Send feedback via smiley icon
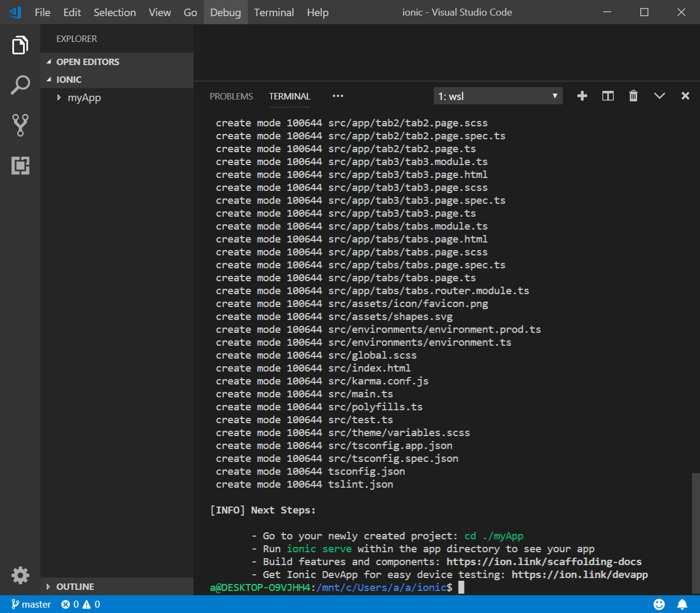The height and width of the screenshot is (613, 700). [x=659, y=604]
